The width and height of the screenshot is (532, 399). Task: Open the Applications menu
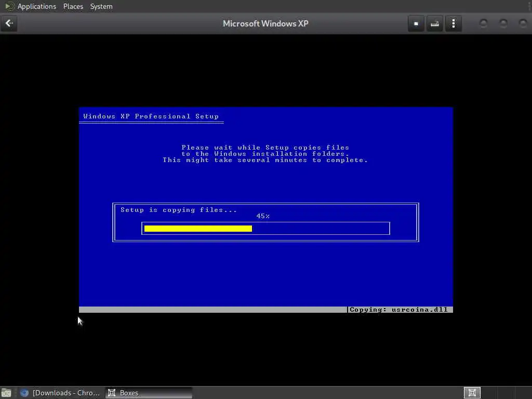pos(37,6)
